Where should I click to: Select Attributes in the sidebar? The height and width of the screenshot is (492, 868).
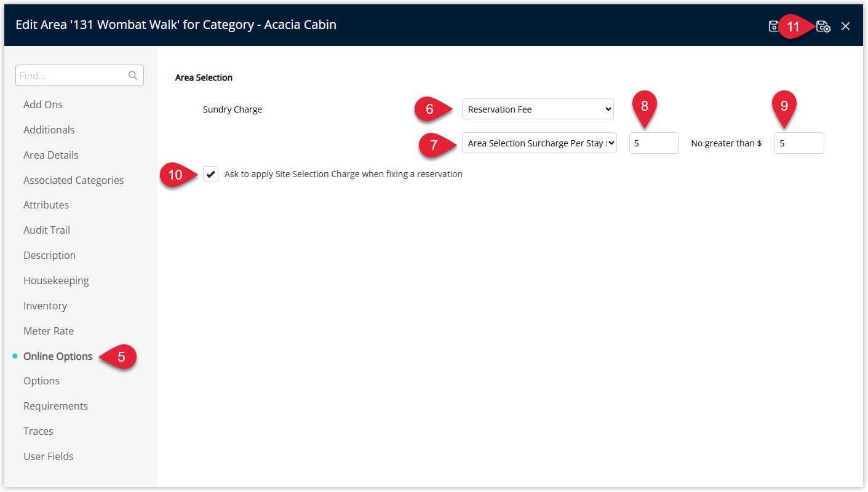tap(46, 205)
